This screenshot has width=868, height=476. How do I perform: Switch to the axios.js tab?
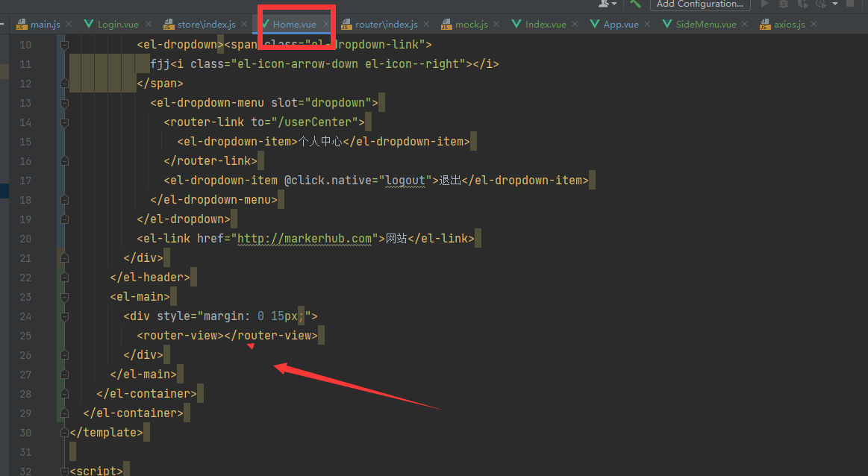click(x=790, y=25)
